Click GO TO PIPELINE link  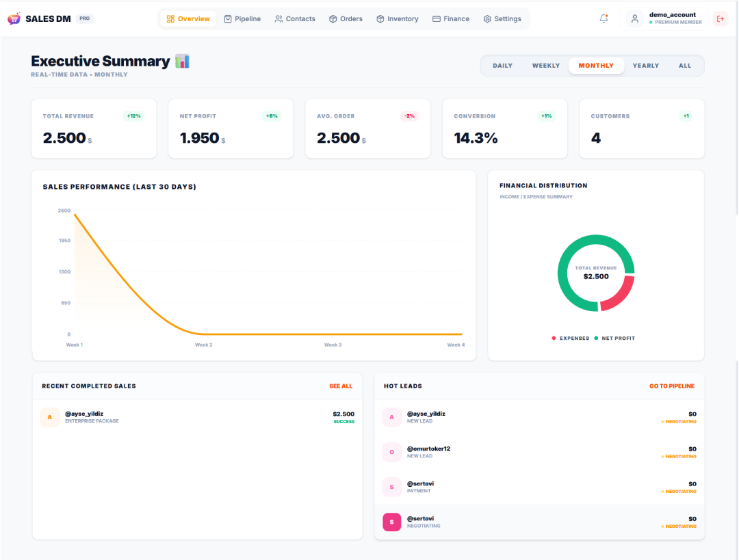pyautogui.click(x=671, y=386)
